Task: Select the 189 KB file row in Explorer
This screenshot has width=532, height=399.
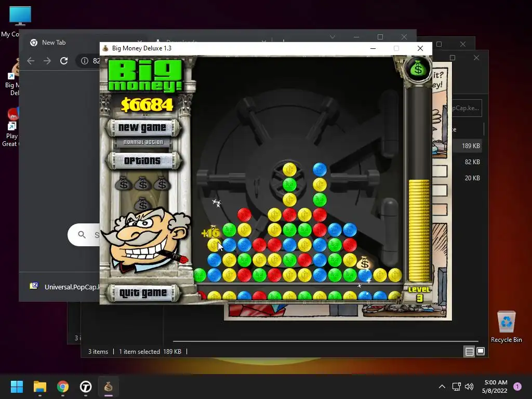Action: tap(468, 146)
